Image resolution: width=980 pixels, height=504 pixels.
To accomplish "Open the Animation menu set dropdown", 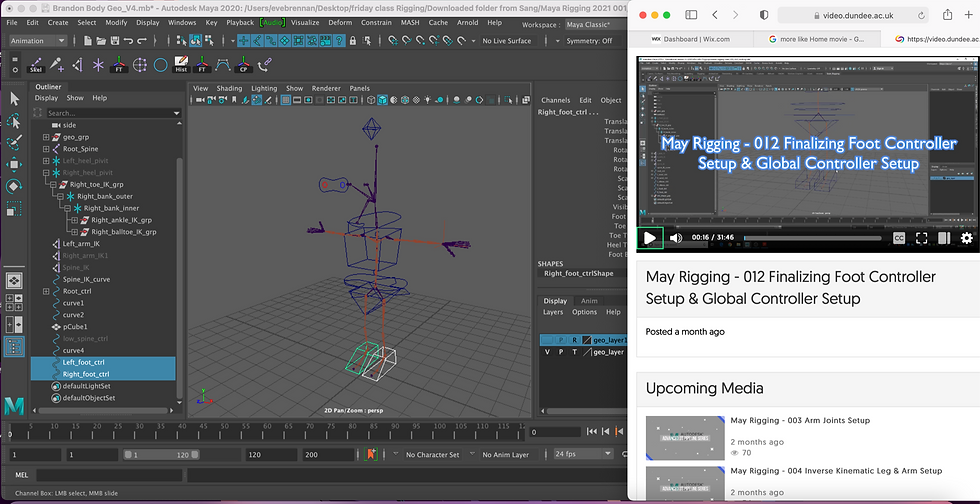I will tap(38, 41).
